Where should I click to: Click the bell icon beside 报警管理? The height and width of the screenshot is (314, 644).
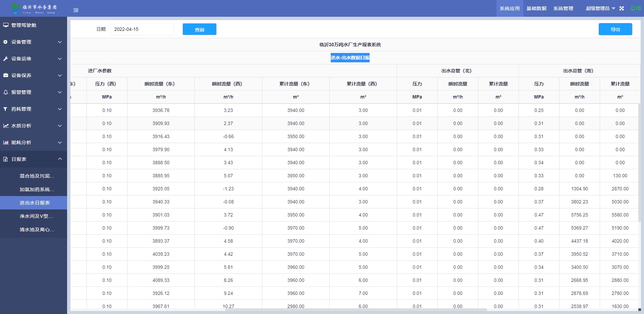point(5,92)
